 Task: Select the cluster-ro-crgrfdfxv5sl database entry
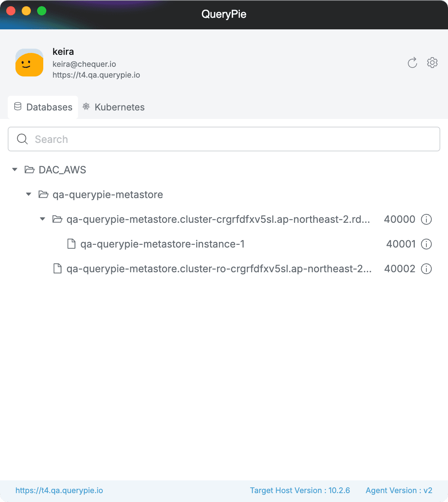click(219, 269)
